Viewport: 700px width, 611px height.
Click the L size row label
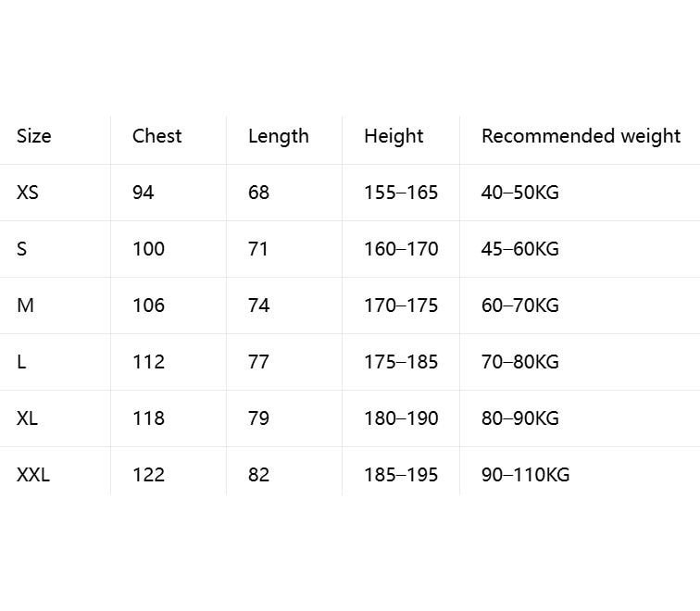(x=21, y=362)
